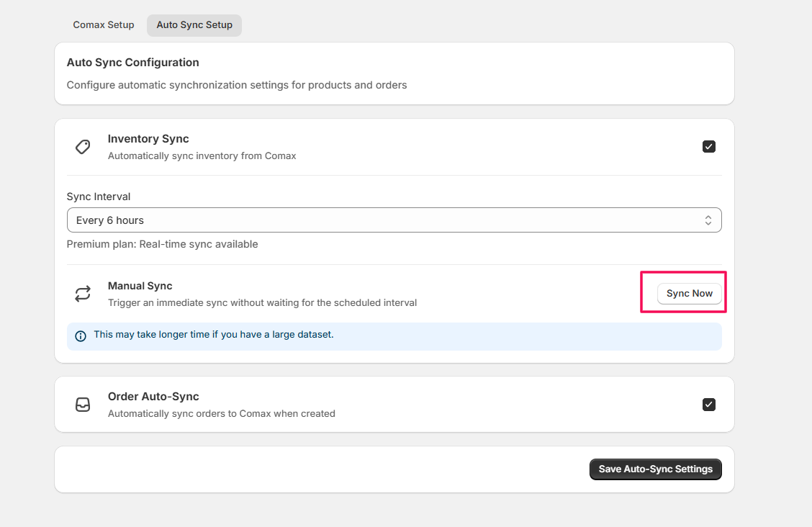The width and height of the screenshot is (812, 527).
Task: Uncheck the Order Auto-Sync checkbox
Action: [x=709, y=405]
